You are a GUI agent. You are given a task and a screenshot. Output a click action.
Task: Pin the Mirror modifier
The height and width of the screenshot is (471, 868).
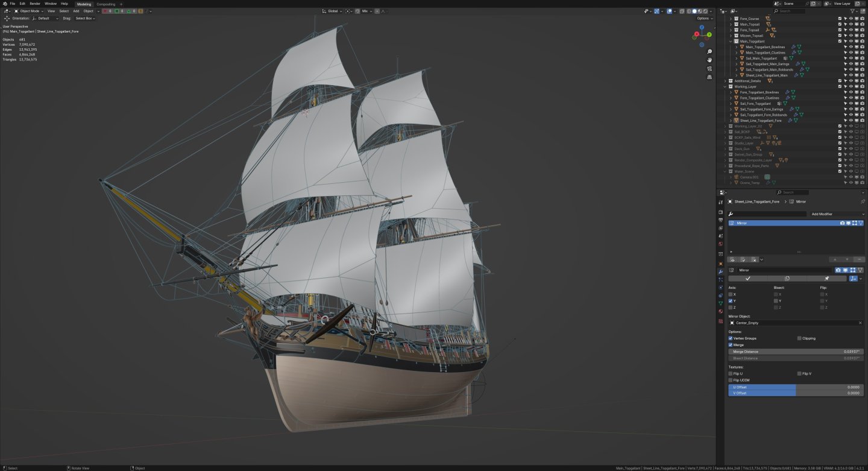[x=826, y=279]
